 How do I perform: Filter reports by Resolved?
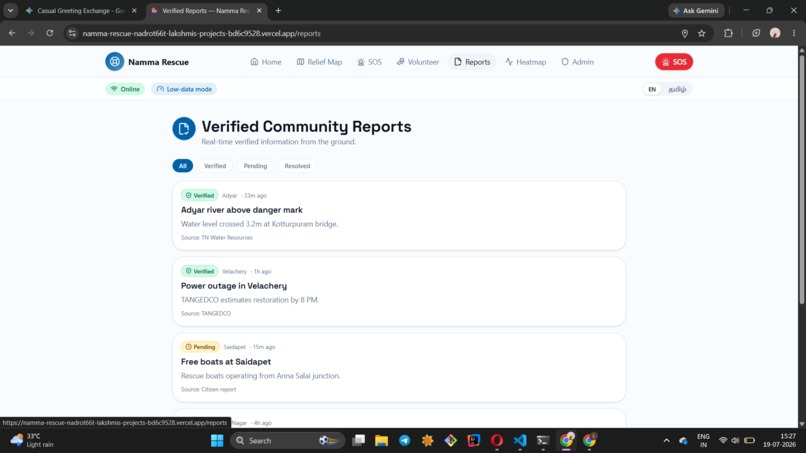(297, 166)
